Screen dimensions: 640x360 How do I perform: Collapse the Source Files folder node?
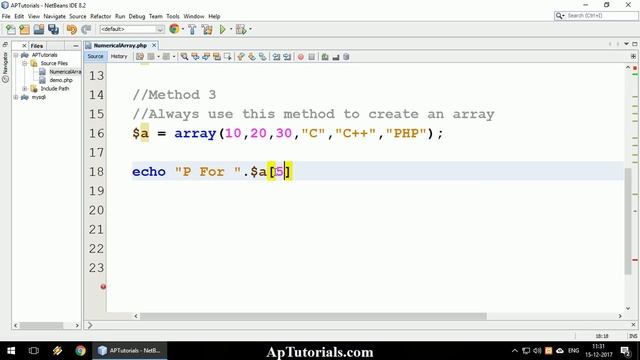24,63
